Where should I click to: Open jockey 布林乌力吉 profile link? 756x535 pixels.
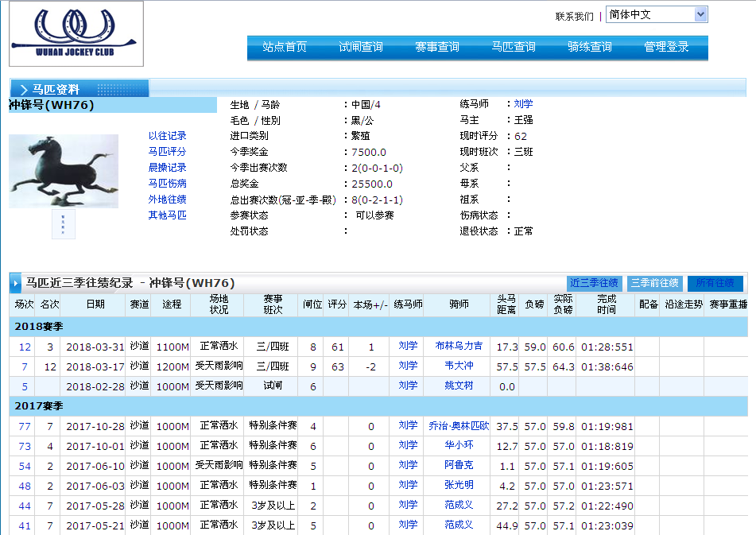(459, 347)
